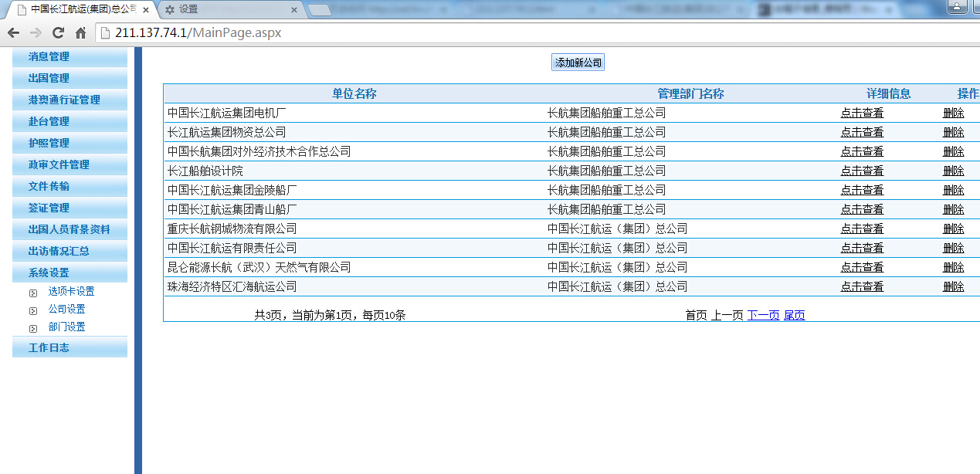The image size is (980, 474).
Task: Open the 出国人员背景资料 menu section
Action: [70, 230]
